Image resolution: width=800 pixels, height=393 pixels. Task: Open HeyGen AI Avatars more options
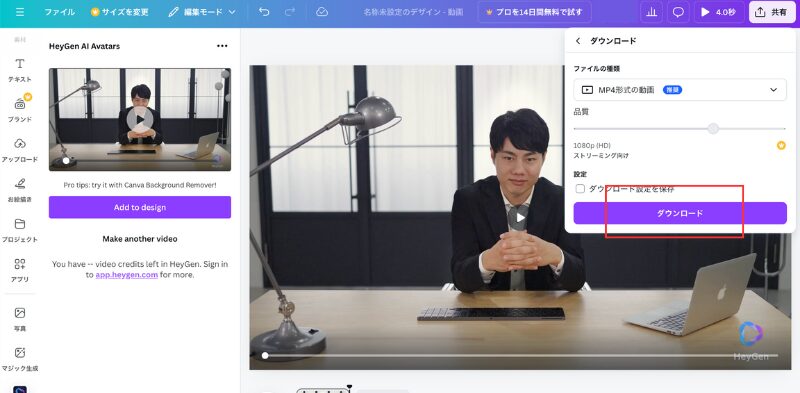click(222, 46)
